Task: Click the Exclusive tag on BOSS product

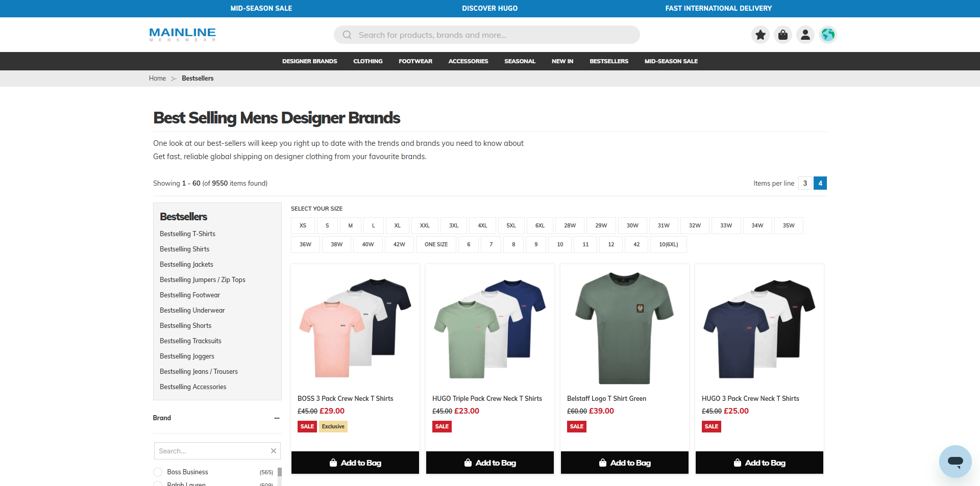Action: 333,426
